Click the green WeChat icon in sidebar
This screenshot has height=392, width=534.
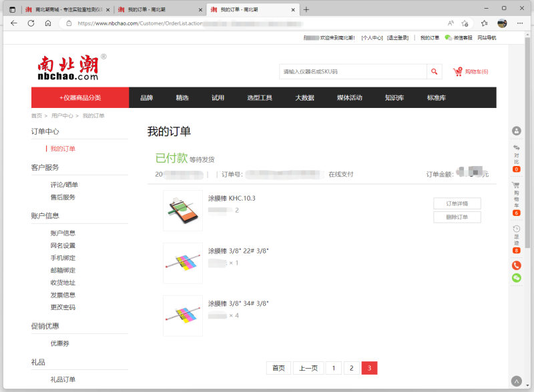pos(516,278)
